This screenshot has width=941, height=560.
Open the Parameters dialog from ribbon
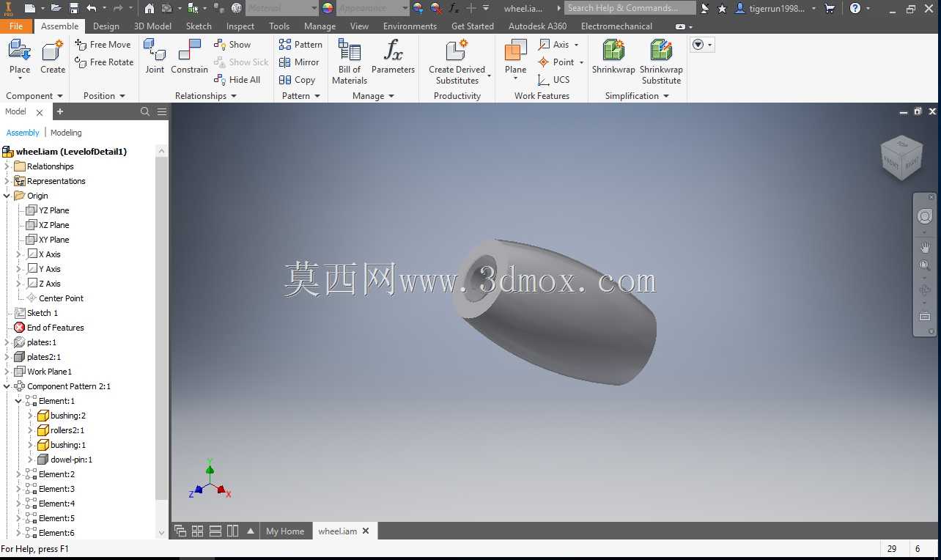[393, 57]
